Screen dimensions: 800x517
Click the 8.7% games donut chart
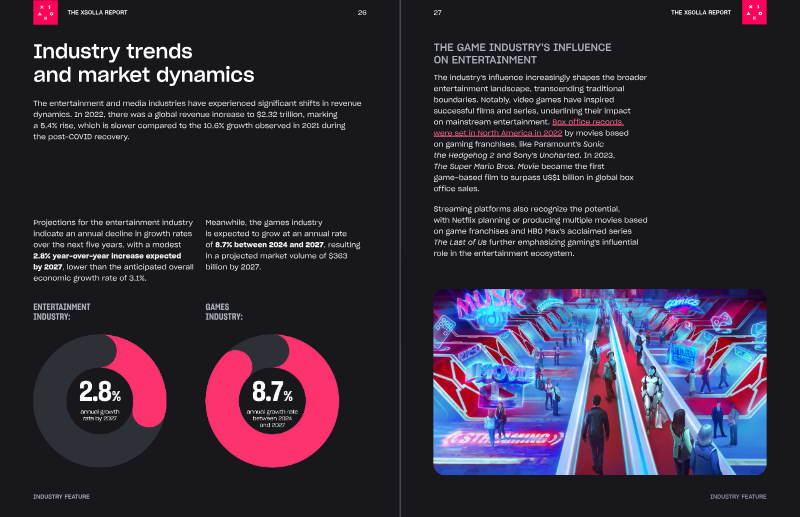point(272,401)
